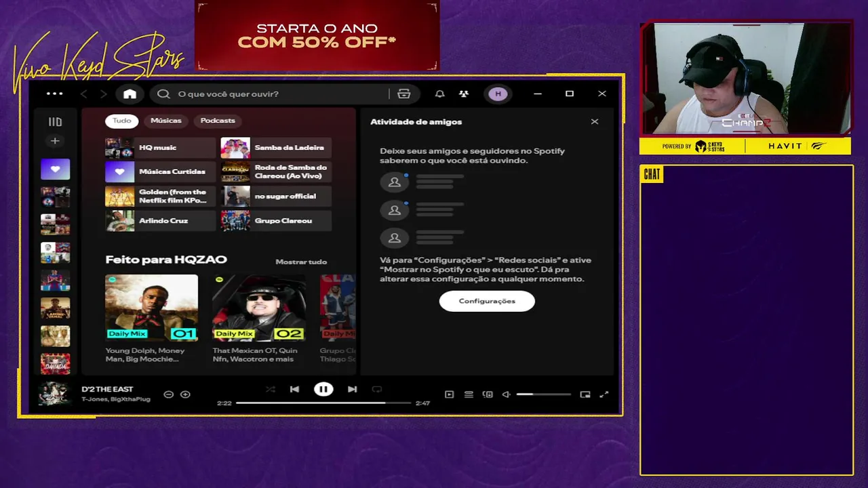
Task: Open the profile avatar 'H' menu
Action: [x=498, y=94]
